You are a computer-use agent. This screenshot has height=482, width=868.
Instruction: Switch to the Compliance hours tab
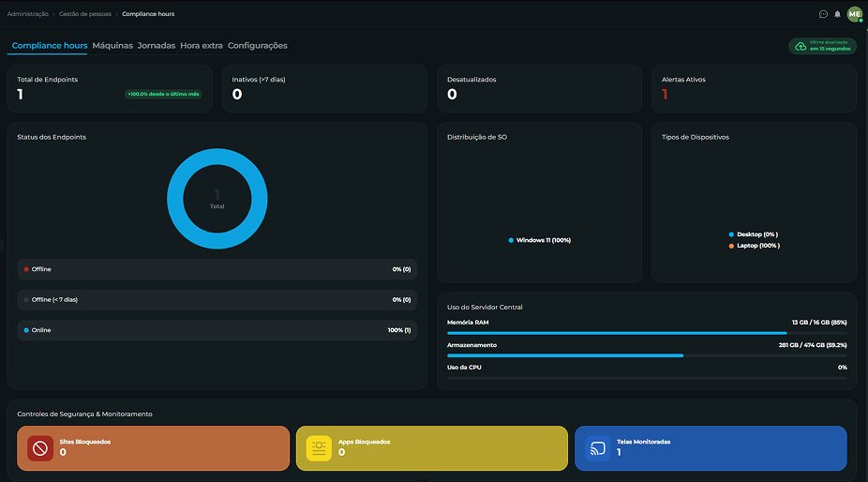point(50,46)
